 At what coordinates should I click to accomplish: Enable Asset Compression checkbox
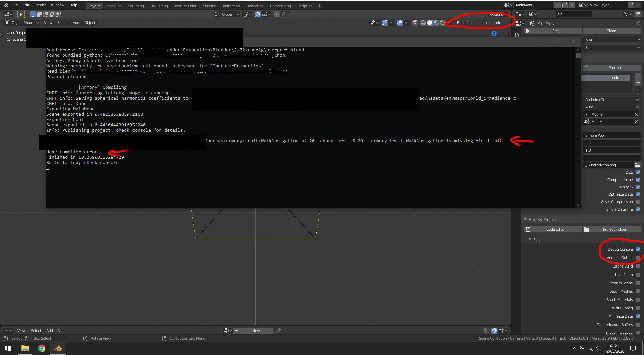click(638, 202)
